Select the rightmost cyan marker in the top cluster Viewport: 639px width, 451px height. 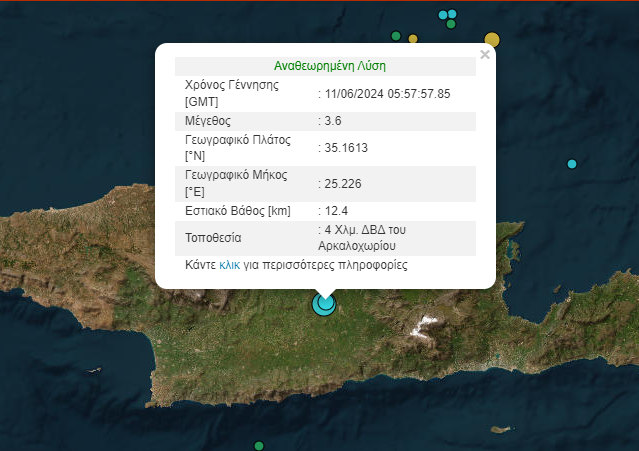[x=453, y=14]
